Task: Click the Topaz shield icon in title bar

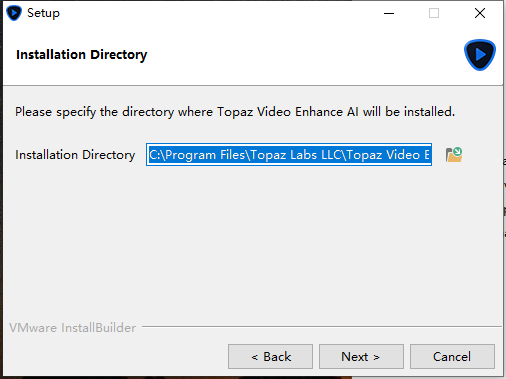Action: click(x=14, y=13)
